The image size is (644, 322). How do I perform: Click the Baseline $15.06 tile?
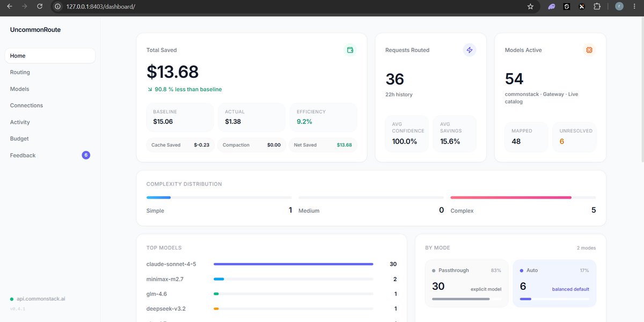coord(180,117)
